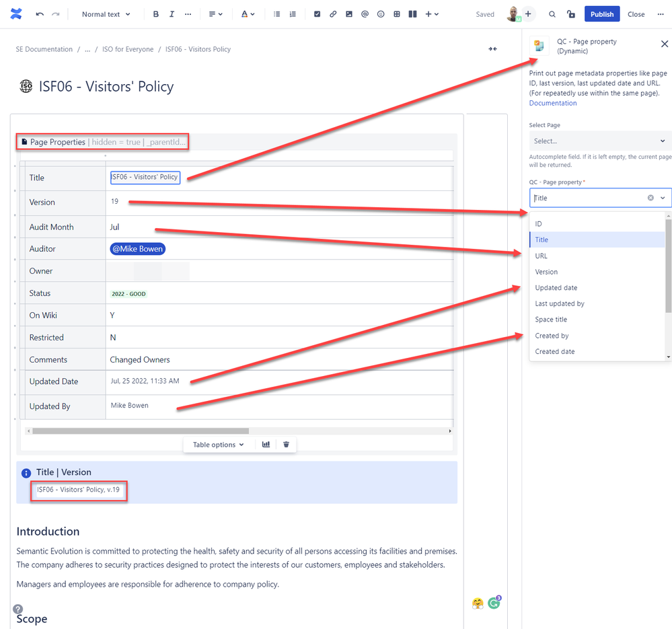Select Created date option

(597, 351)
